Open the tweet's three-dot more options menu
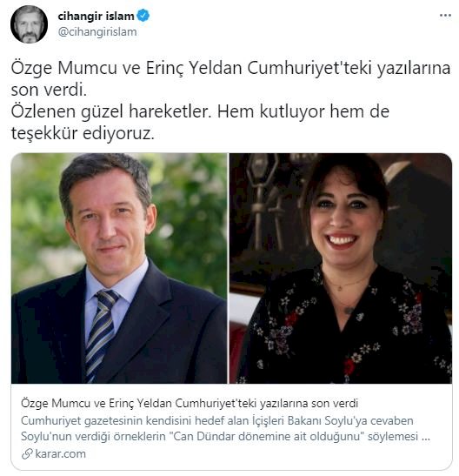 445,16
